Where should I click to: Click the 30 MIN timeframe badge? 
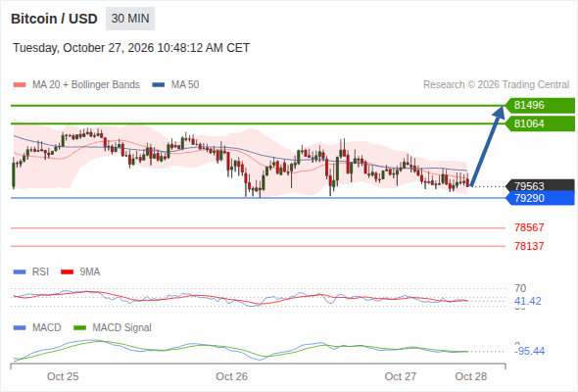coord(130,19)
